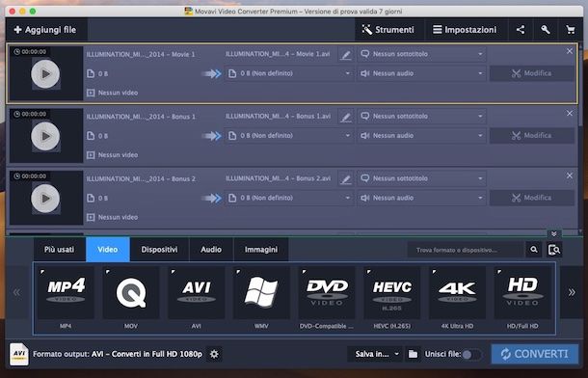Play the Bonus 1 preview thumbnail
The image size is (588, 378).
45,136
